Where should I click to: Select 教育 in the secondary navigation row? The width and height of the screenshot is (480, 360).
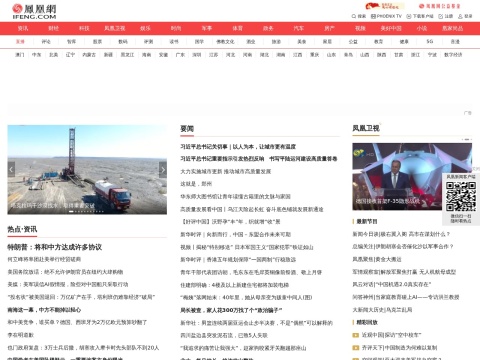click(378, 42)
